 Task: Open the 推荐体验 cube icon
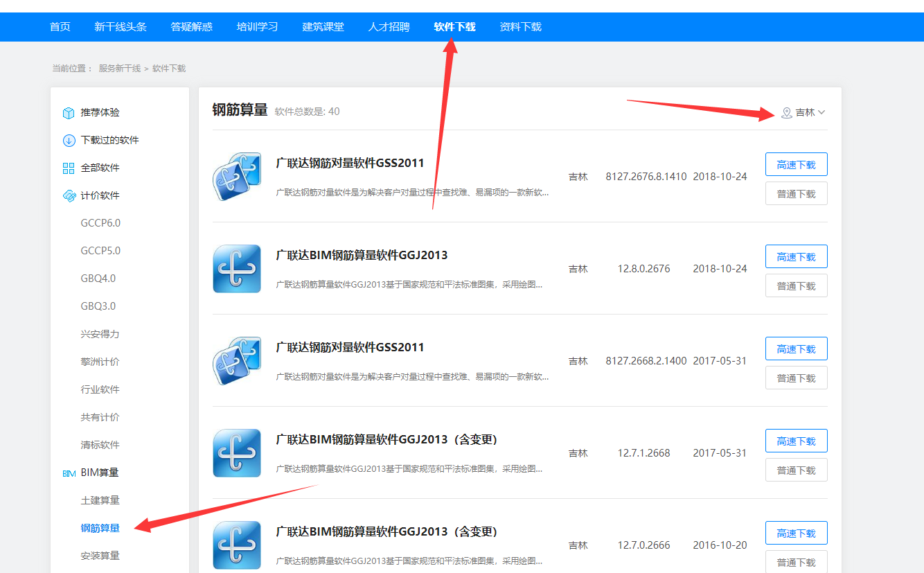(69, 112)
